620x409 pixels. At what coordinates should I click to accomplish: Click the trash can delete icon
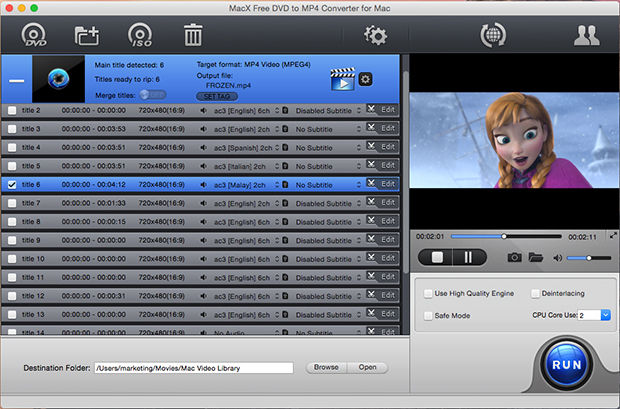(193, 35)
